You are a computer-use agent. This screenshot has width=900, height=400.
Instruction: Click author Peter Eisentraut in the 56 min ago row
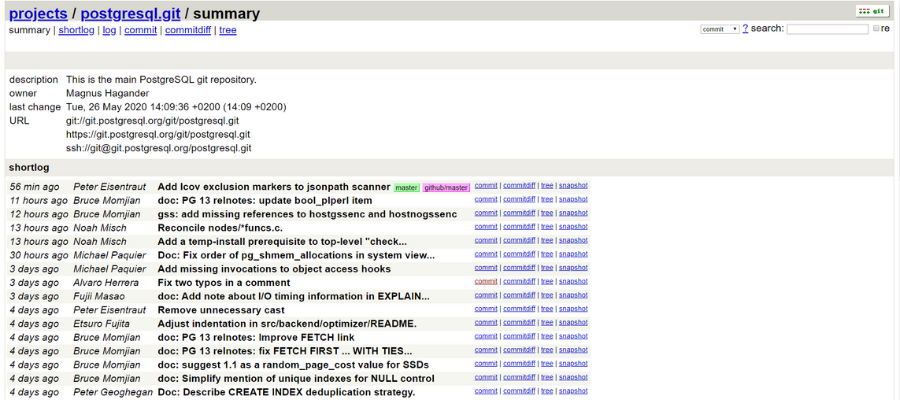[x=110, y=187]
